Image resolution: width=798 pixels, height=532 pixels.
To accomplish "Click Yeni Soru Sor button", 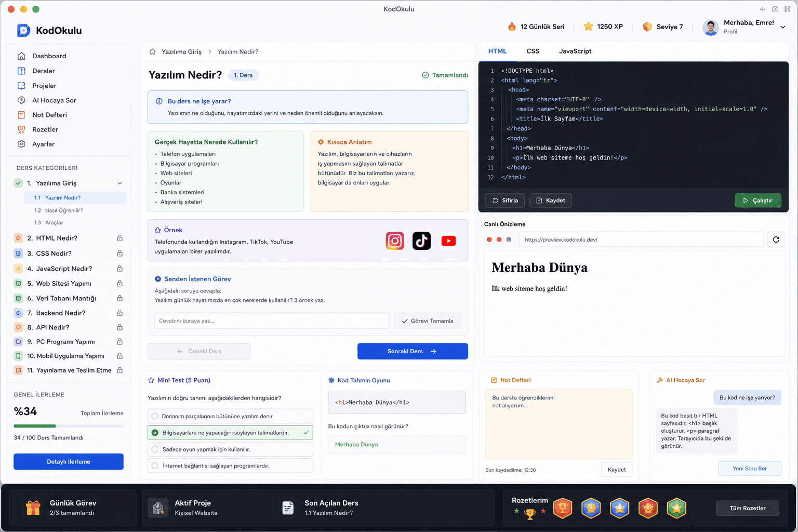I will click(x=750, y=469).
